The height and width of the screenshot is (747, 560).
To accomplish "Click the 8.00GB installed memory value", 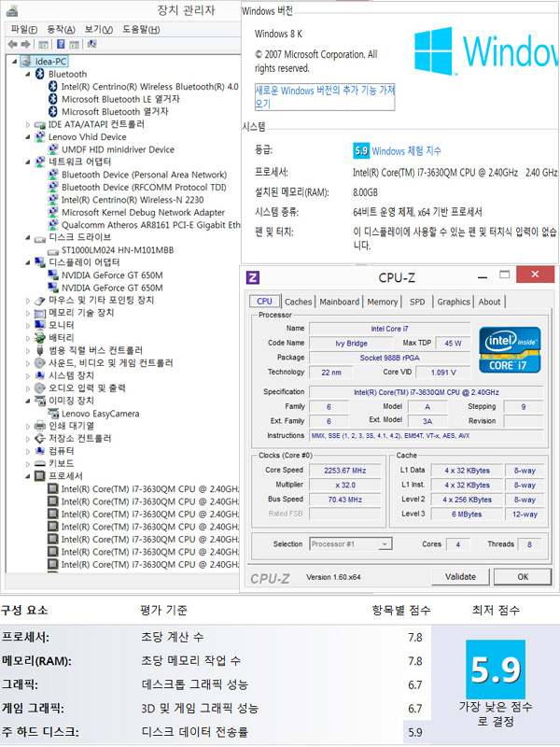I will [365, 192].
